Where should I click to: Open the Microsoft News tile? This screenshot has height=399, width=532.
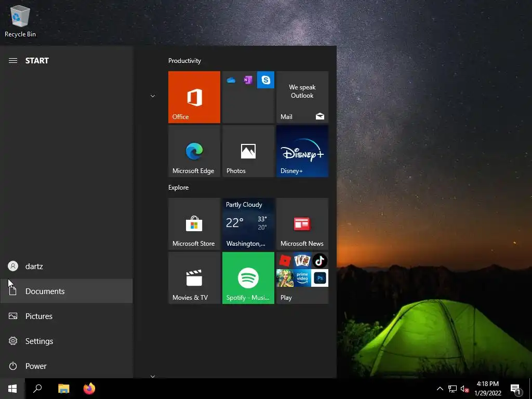tap(302, 224)
